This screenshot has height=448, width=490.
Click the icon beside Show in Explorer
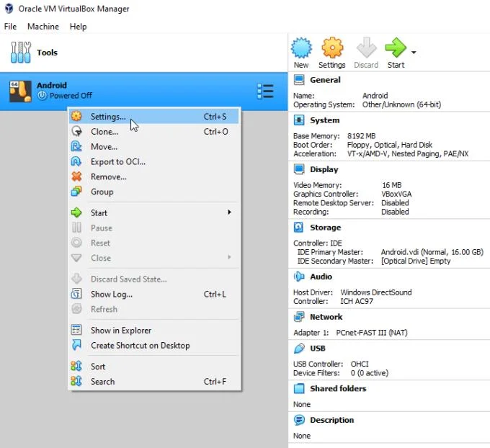[x=76, y=330]
